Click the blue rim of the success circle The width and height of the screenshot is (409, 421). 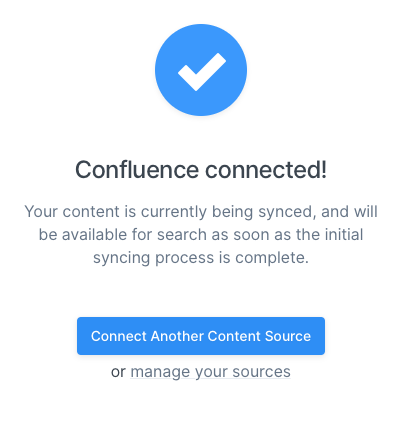point(201,28)
